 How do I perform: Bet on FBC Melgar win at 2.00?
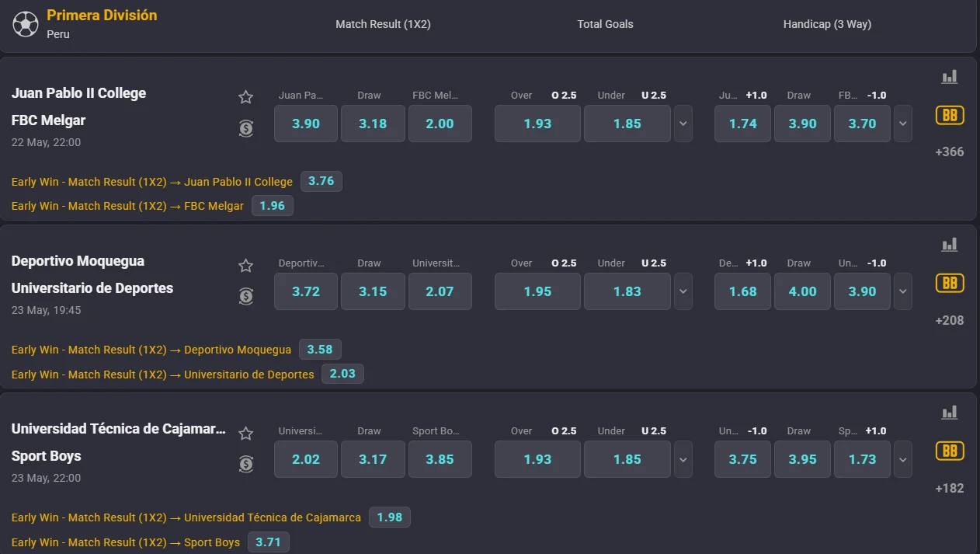pos(440,124)
